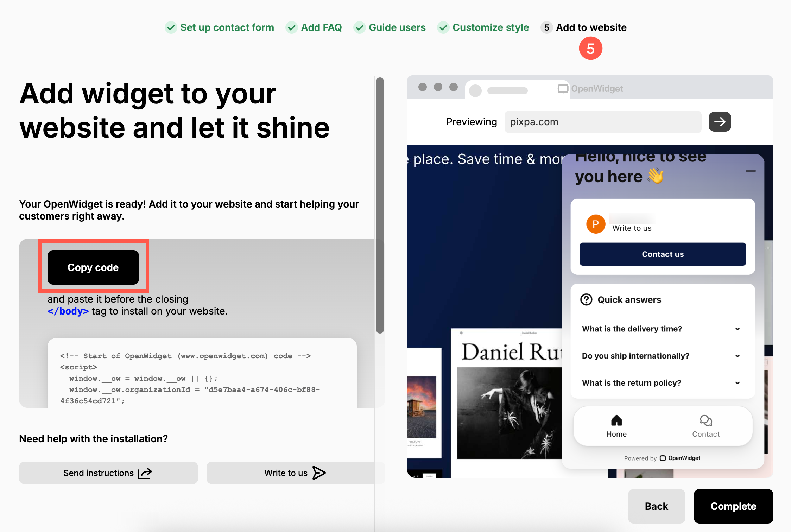
Task: Click the arrow go button beside URL
Action: point(720,122)
